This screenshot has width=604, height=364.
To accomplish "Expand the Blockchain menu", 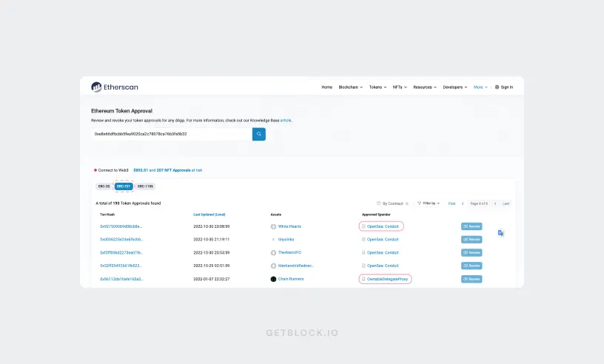I will [x=351, y=87].
